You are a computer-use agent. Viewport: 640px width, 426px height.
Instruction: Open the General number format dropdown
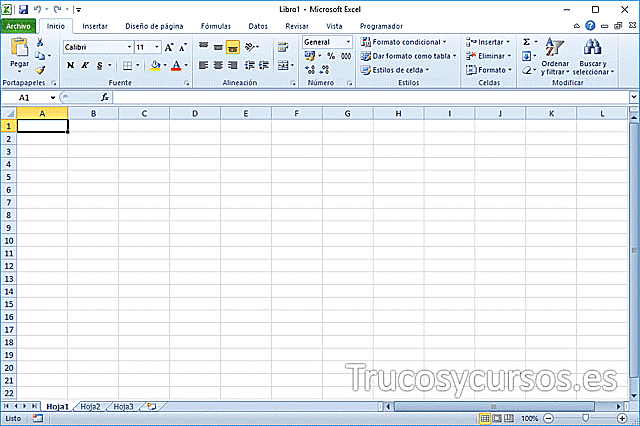click(348, 42)
